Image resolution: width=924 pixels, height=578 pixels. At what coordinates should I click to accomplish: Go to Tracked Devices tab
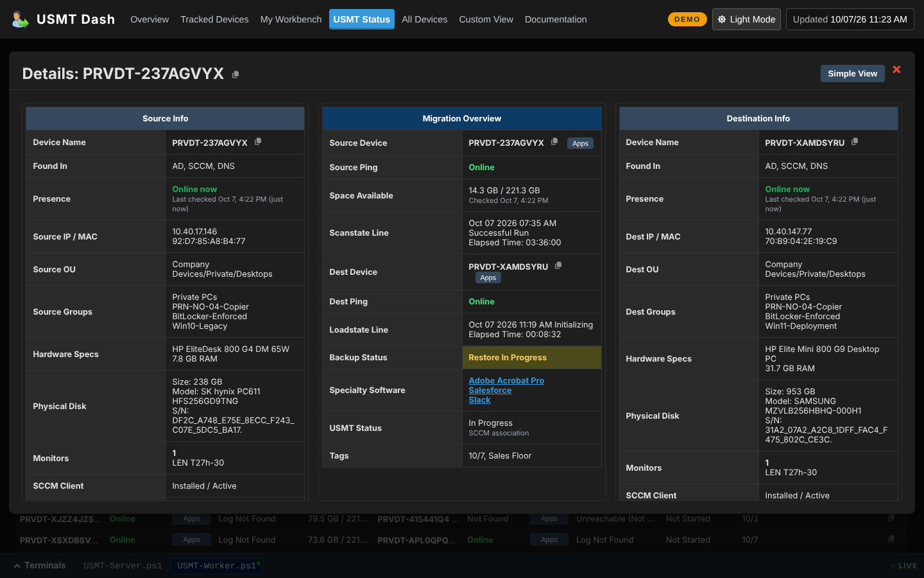(214, 19)
